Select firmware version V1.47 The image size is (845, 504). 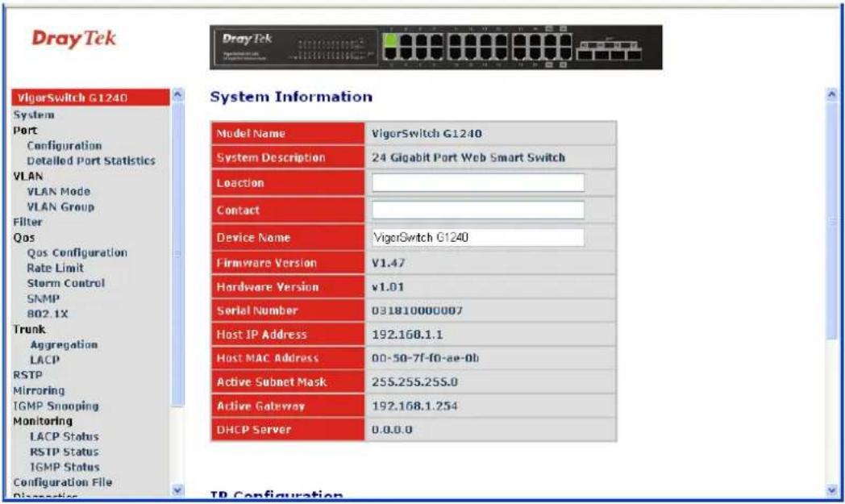click(388, 263)
